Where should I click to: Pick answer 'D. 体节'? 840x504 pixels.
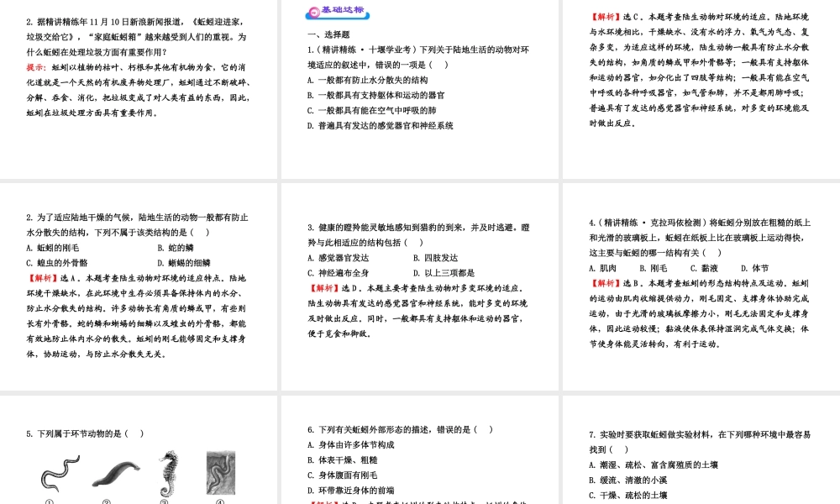(x=755, y=268)
